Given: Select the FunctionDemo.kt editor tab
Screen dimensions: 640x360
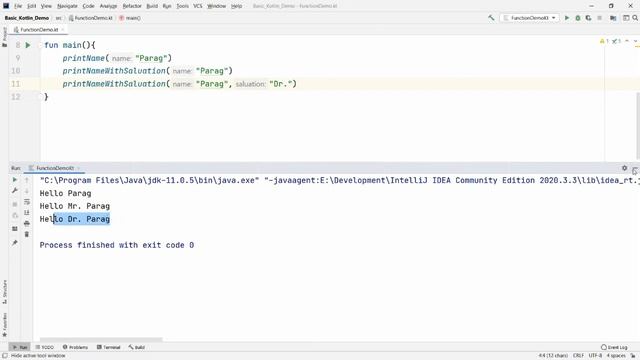Looking at the screenshot, I should (39, 30).
